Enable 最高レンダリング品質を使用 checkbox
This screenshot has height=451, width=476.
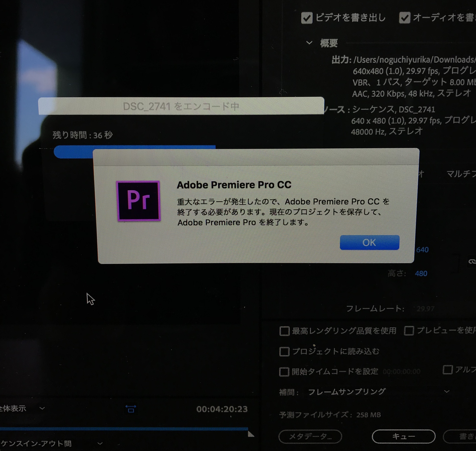[x=285, y=331]
